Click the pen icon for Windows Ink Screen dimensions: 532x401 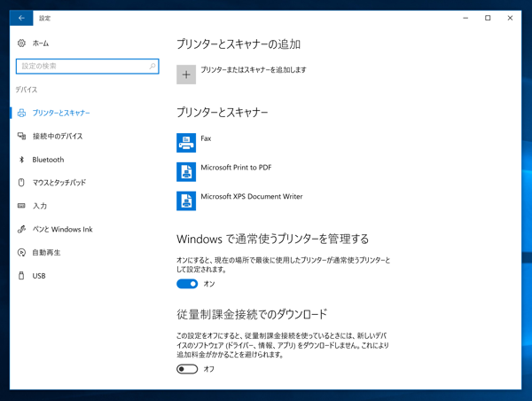[21, 229]
